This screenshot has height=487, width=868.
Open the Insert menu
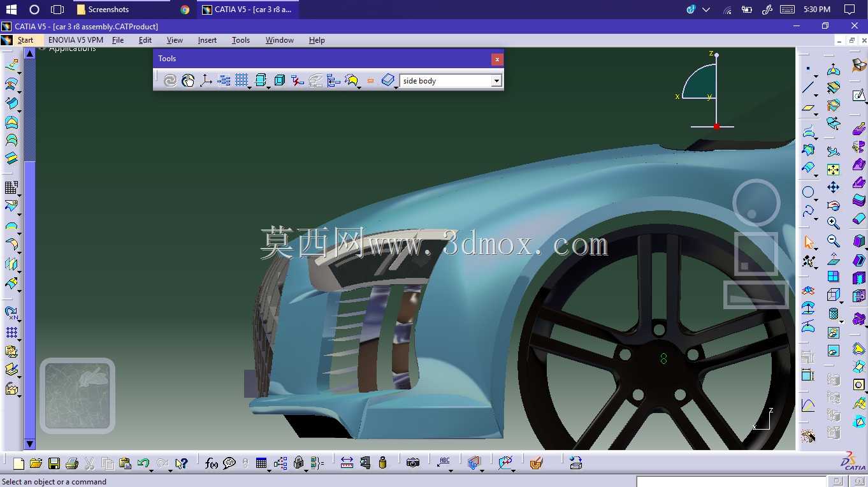pos(207,40)
